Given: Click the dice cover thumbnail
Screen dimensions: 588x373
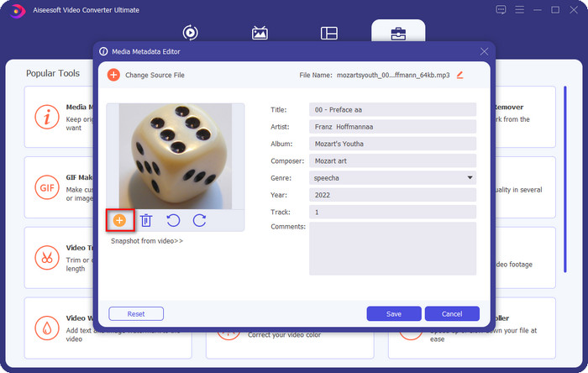Looking at the screenshot, I should (x=176, y=156).
